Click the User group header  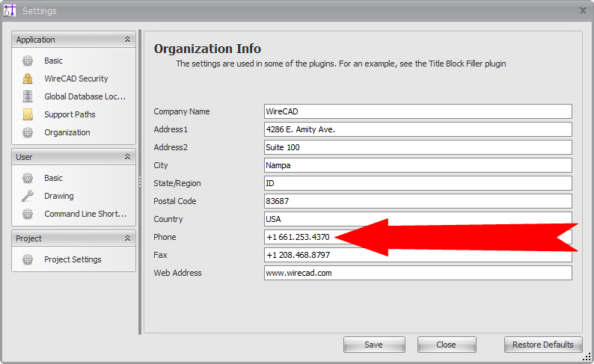(73, 157)
